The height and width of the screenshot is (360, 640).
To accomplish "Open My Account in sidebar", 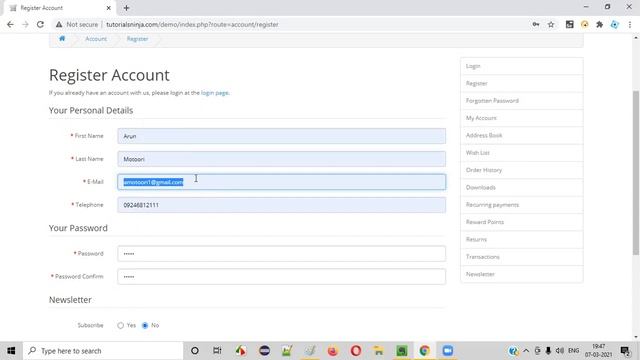I will 522,118.
